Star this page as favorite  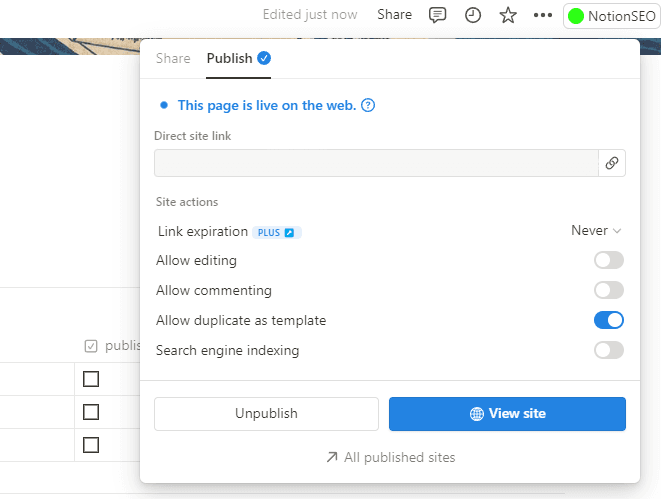pyautogui.click(x=507, y=15)
